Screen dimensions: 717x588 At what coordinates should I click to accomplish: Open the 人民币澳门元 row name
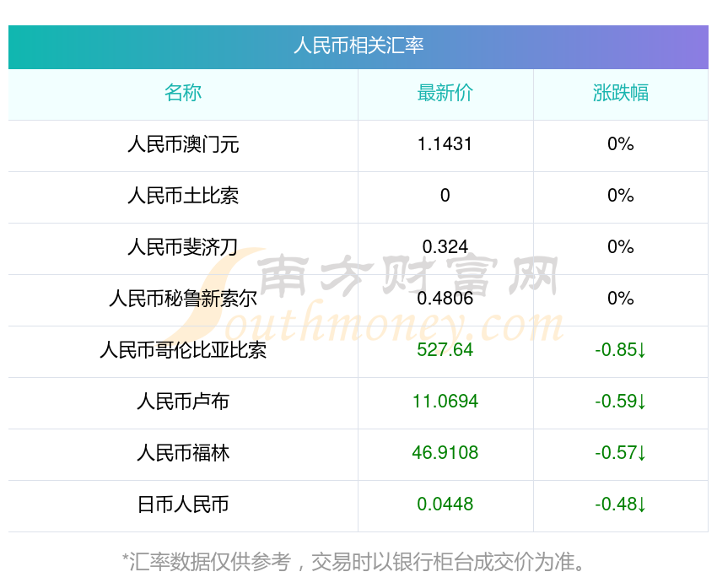[183, 144]
